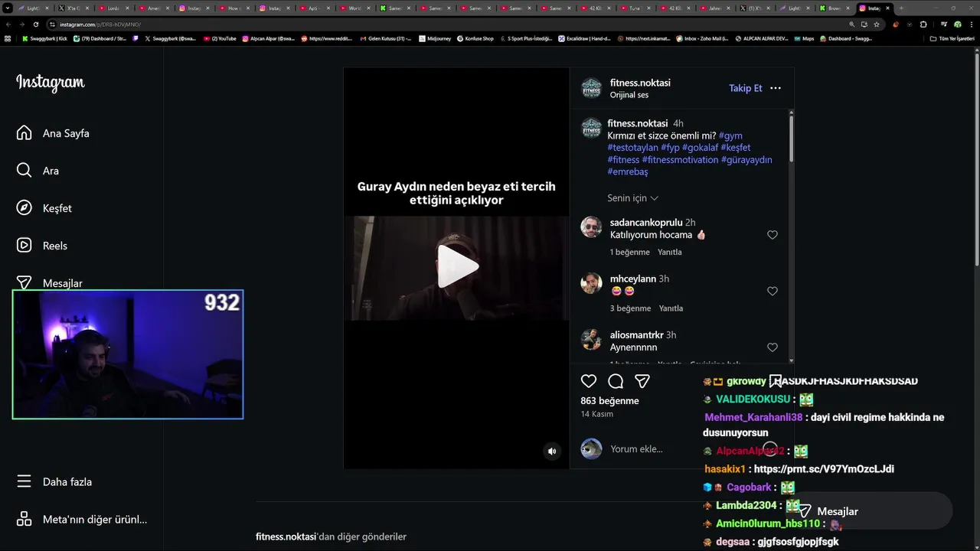Open Excalidraw bookmark
Viewport: 980px width, 551px height.
585,38
